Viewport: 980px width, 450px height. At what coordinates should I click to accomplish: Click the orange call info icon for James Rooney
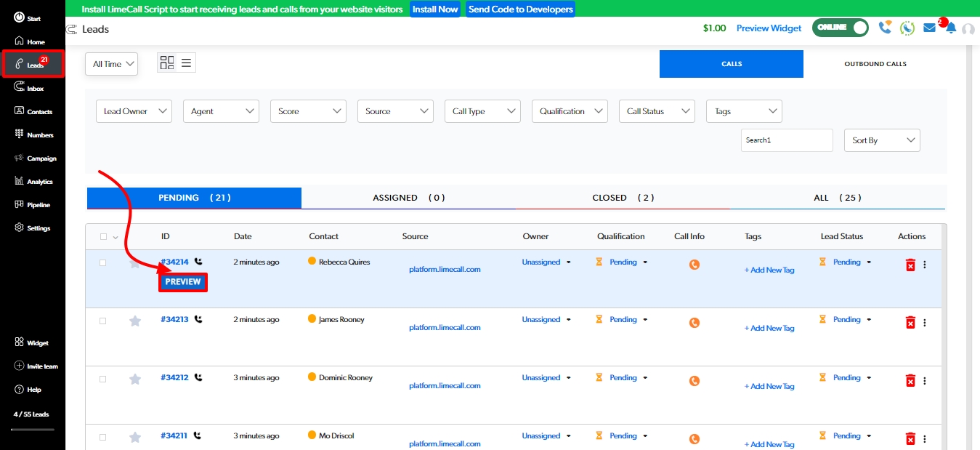(x=694, y=323)
